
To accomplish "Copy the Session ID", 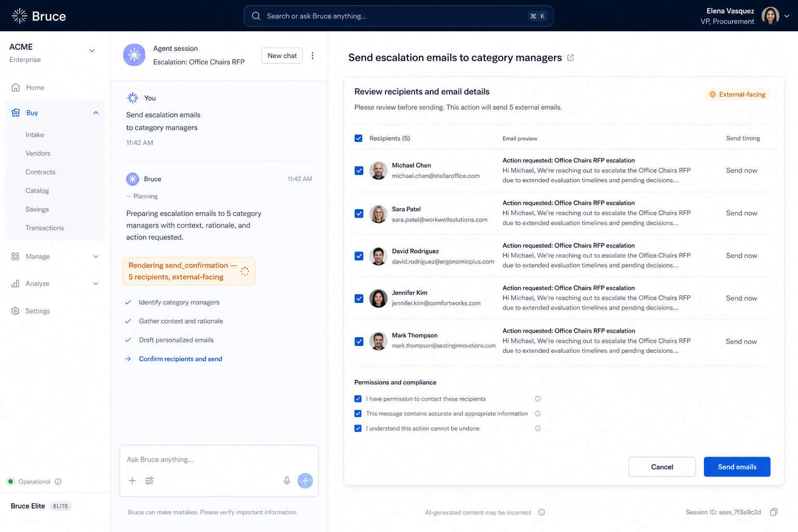I will click(774, 512).
